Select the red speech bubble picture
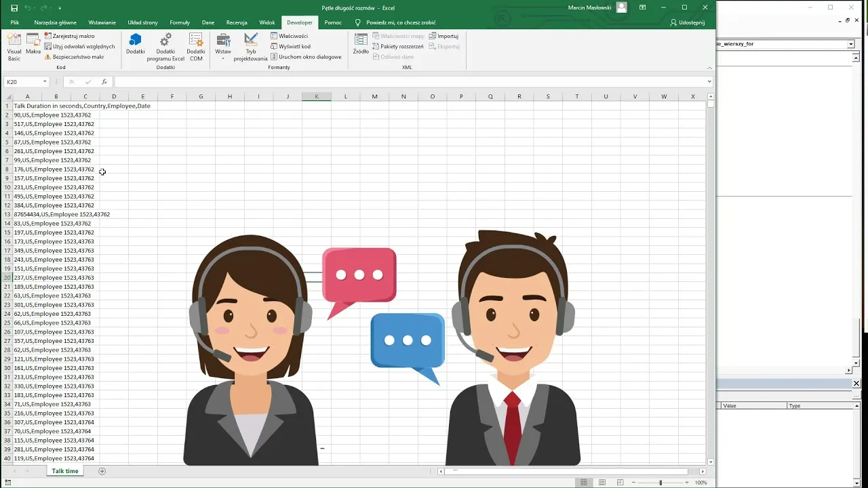This screenshot has height=488, width=868. (359, 283)
